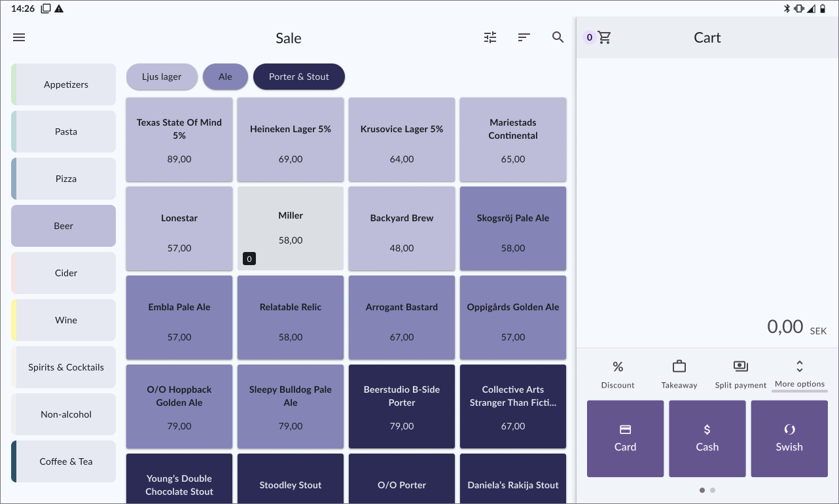
Task: Select the Appetizers category
Action: 63,84
